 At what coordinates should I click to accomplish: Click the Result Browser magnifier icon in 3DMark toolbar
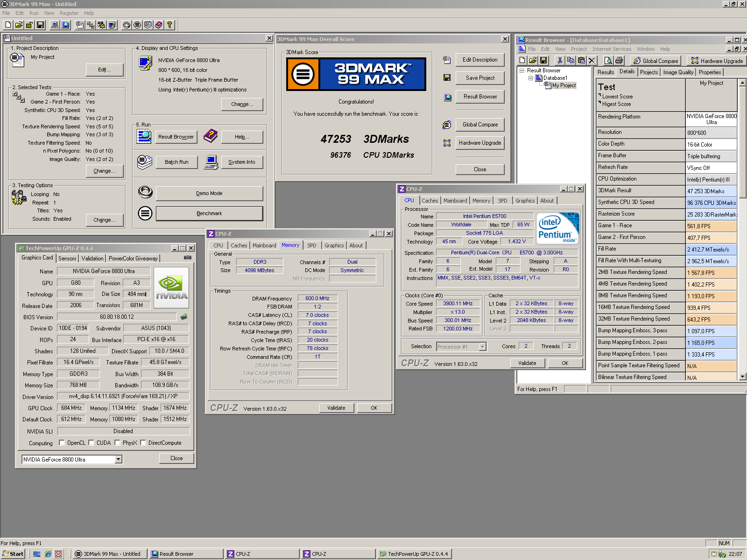[x=65, y=25]
